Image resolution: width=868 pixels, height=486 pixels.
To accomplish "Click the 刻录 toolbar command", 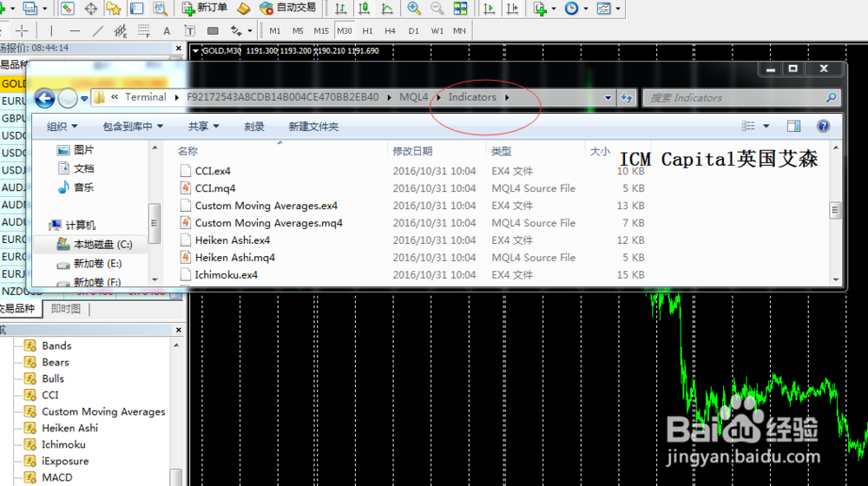I will point(254,127).
